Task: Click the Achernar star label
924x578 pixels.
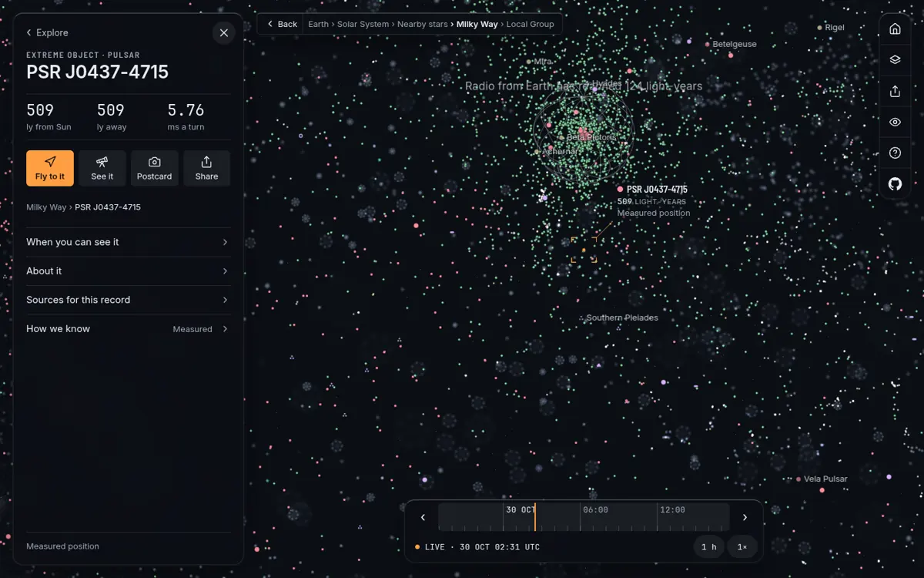Action: pos(559,152)
